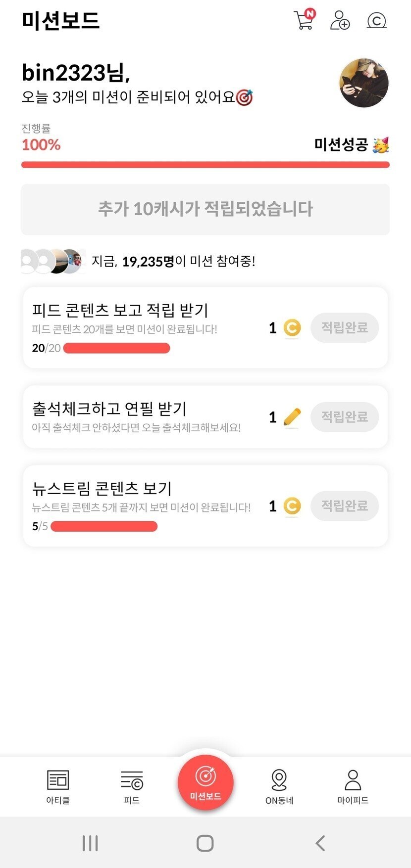Tap the center 미션보드 button
Image resolution: width=411 pixels, height=868 pixels.
[x=205, y=781]
